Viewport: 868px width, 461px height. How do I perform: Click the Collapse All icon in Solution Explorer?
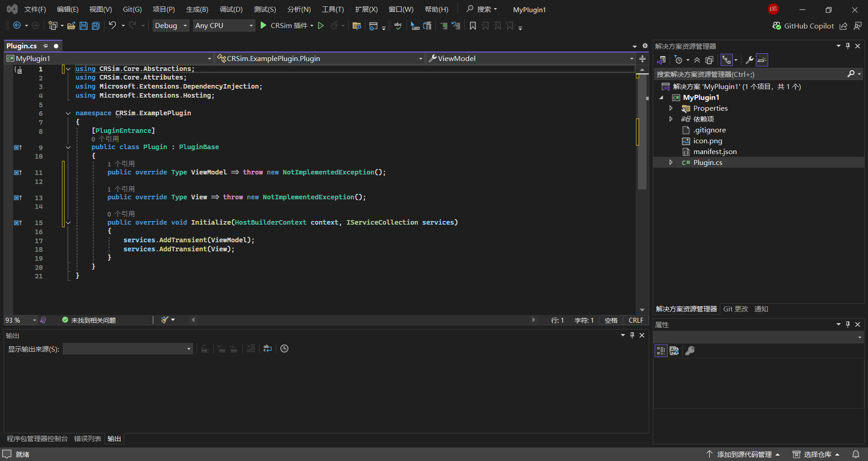tap(697, 60)
